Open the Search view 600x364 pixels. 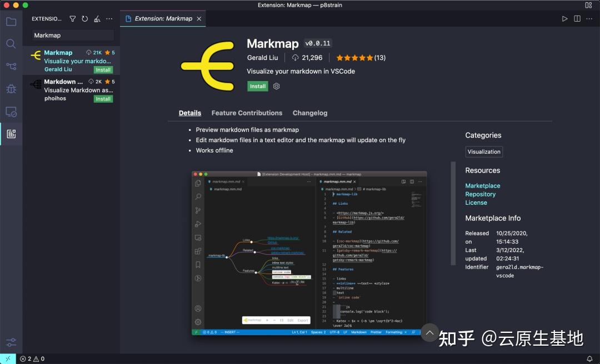tap(11, 44)
